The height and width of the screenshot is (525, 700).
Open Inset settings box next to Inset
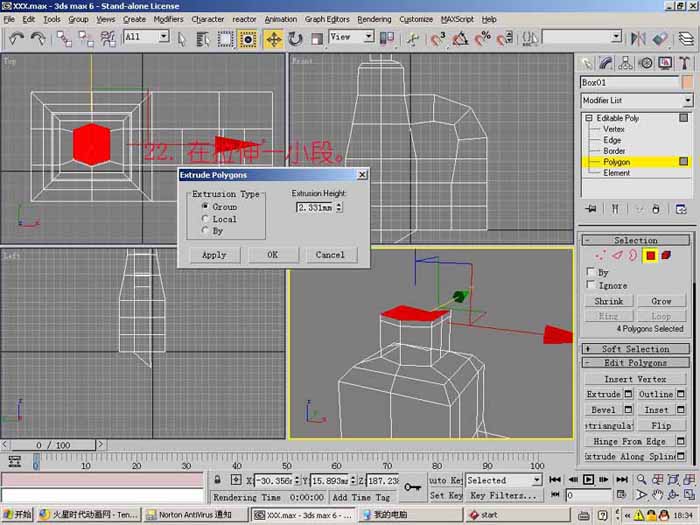[x=681, y=409]
